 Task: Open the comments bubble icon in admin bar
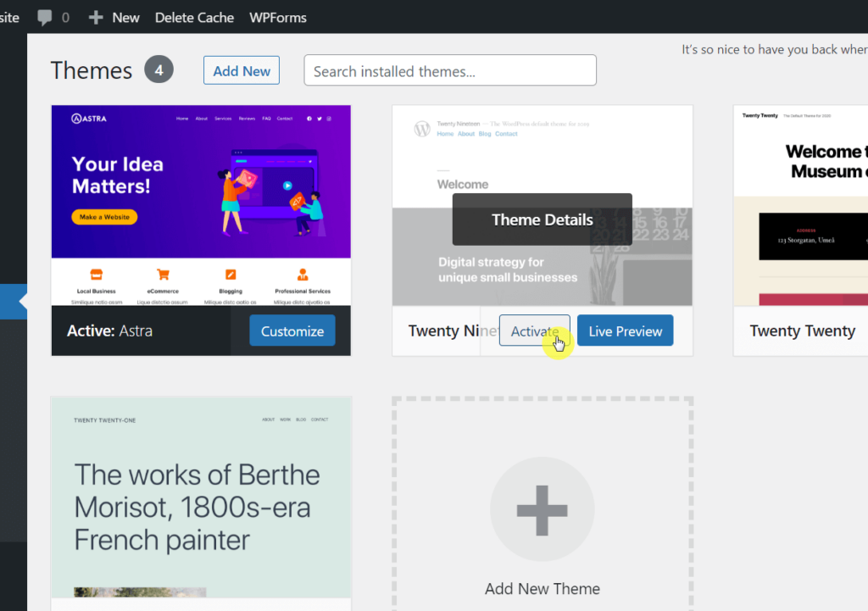pos(45,18)
